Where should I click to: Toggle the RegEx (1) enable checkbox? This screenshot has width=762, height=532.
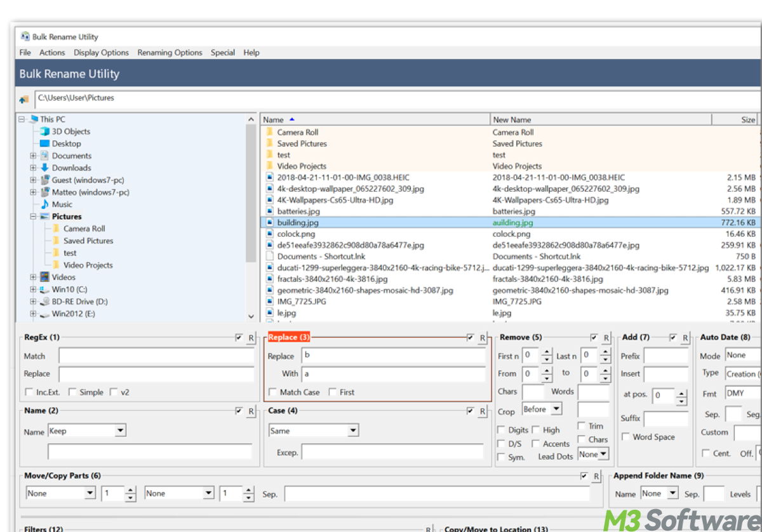tap(239, 338)
